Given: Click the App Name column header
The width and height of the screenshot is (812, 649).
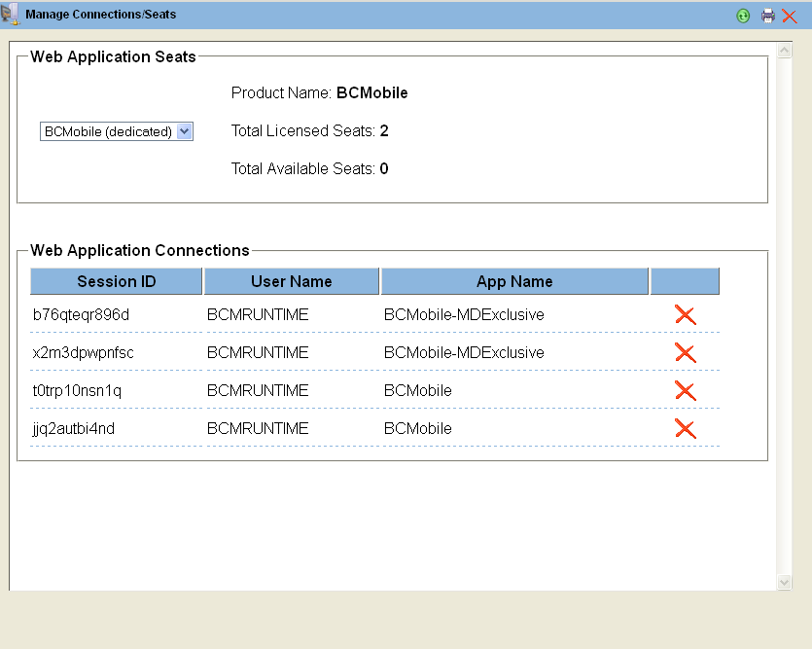Looking at the screenshot, I should click(514, 281).
